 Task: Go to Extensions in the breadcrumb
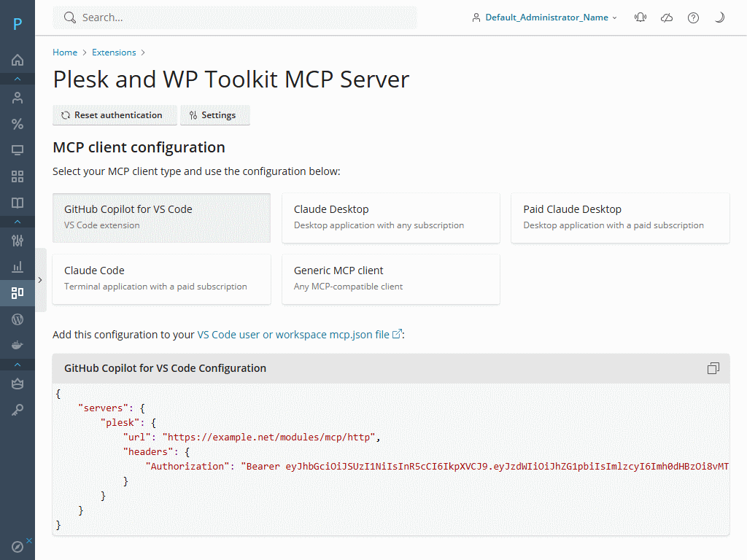pyautogui.click(x=114, y=52)
